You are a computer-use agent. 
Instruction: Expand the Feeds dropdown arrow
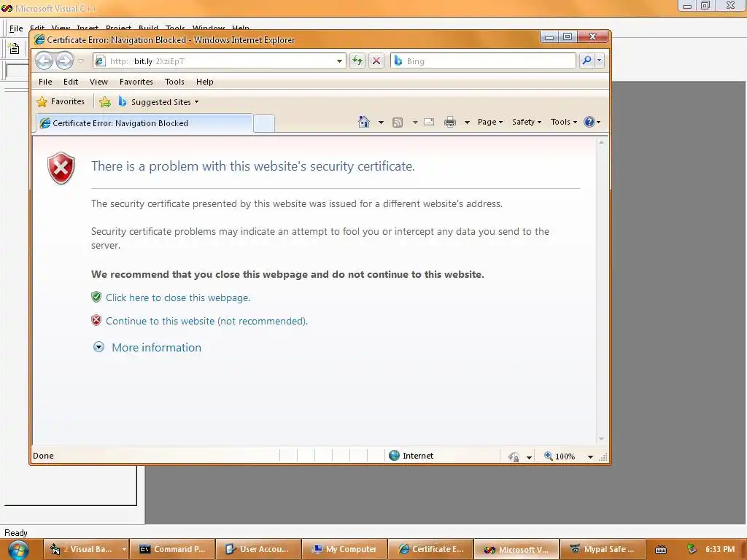click(x=415, y=122)
